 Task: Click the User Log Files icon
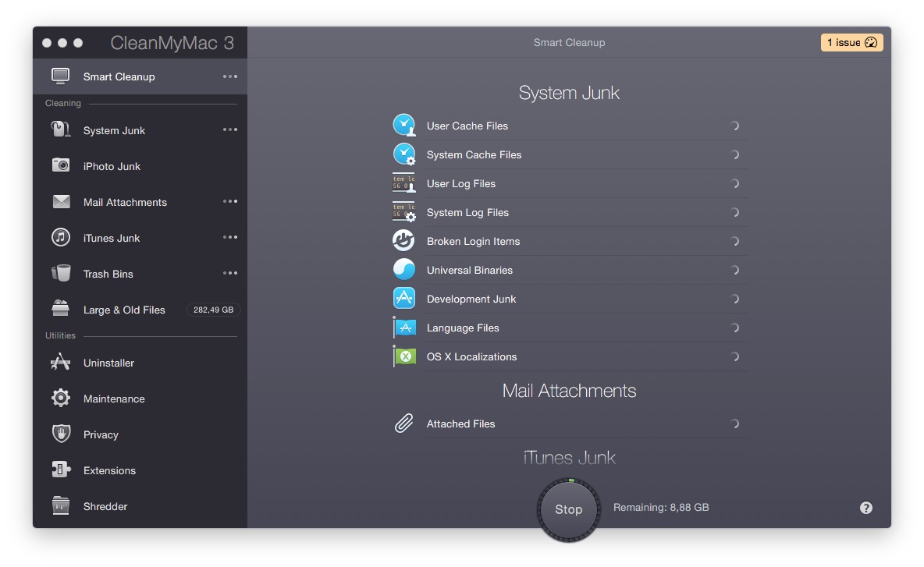(404, 183)
